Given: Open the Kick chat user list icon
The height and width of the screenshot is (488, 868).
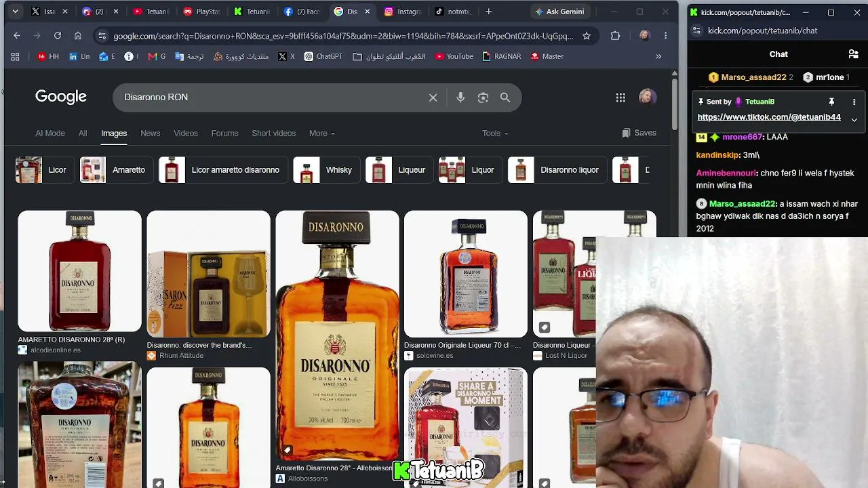Looking at the screenshot, I should [x=854, y=54].
